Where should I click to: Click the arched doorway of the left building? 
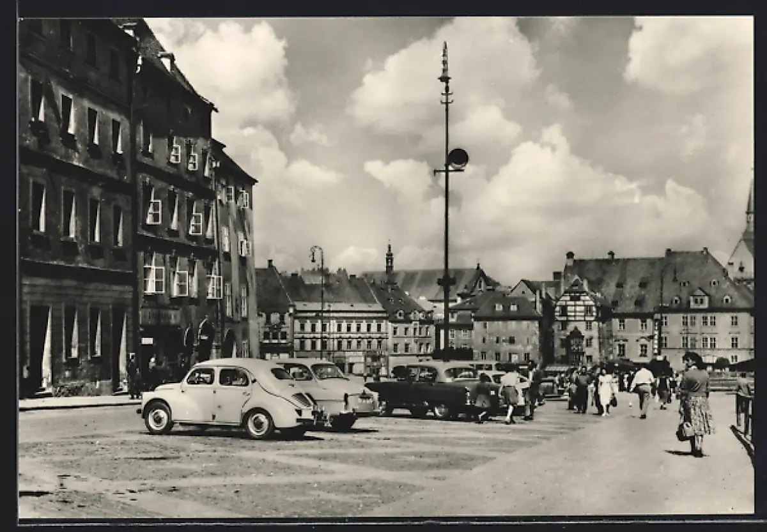point(205,340)
